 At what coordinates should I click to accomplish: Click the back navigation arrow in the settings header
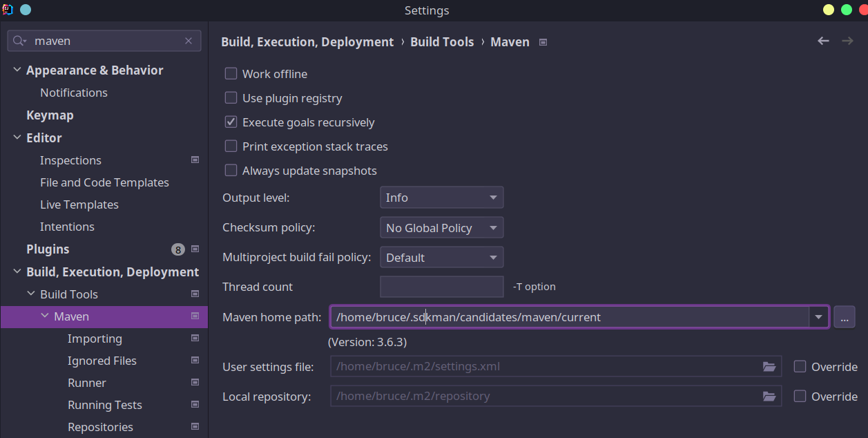(822, 41)
